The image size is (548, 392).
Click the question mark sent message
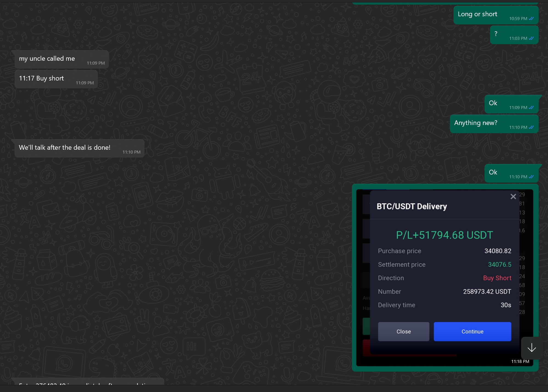click(x=496, y=34)
